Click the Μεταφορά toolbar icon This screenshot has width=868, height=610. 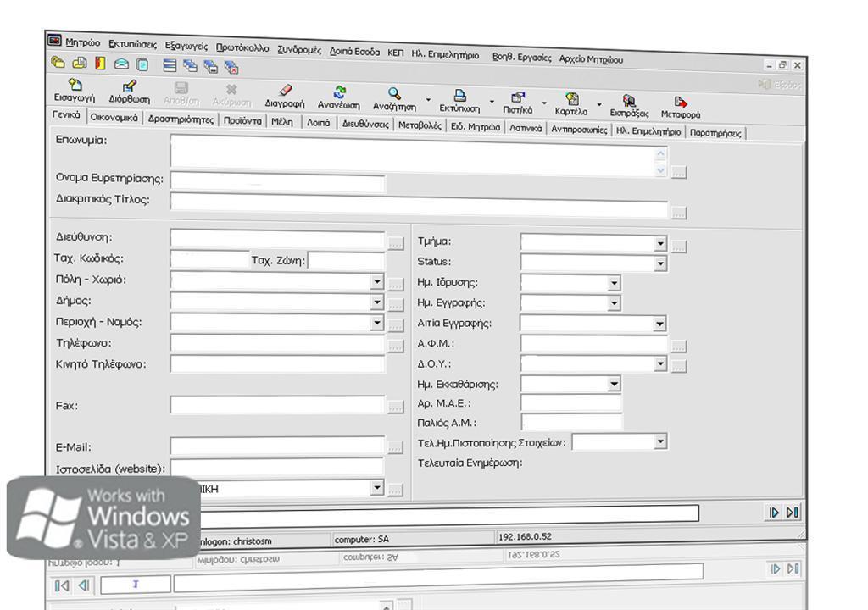pos(681,103)
